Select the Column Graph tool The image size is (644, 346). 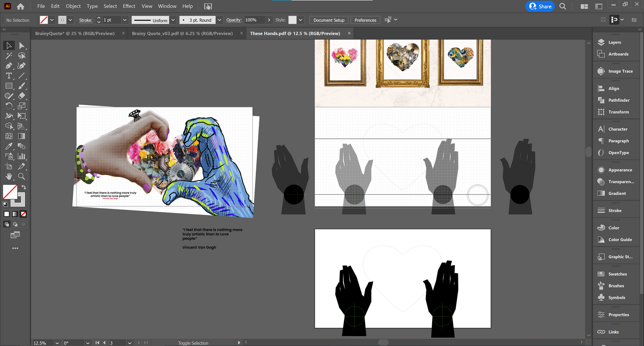22,157
